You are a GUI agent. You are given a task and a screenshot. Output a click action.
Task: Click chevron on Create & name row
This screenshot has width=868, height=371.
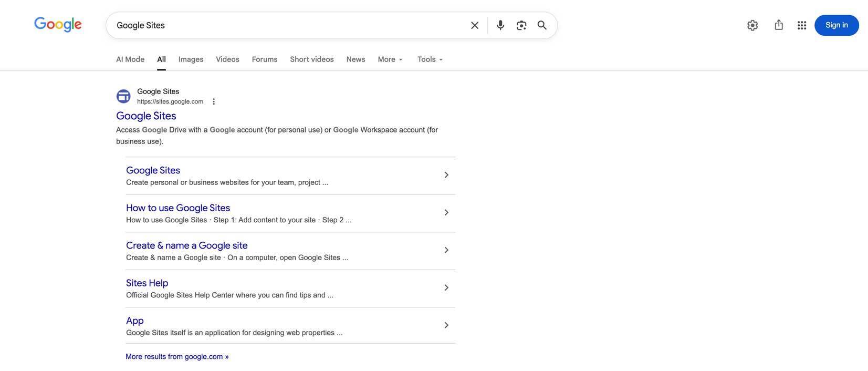tap(446, 250)
